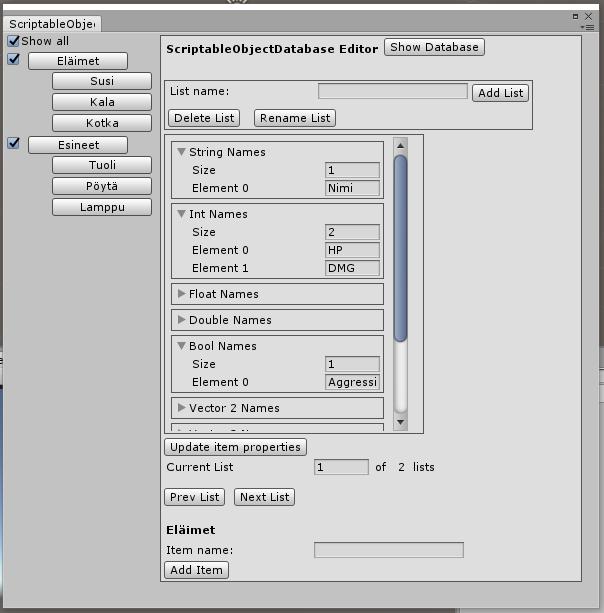Click Int Names Element 0 field 'HP'

[x=352, y=250]
